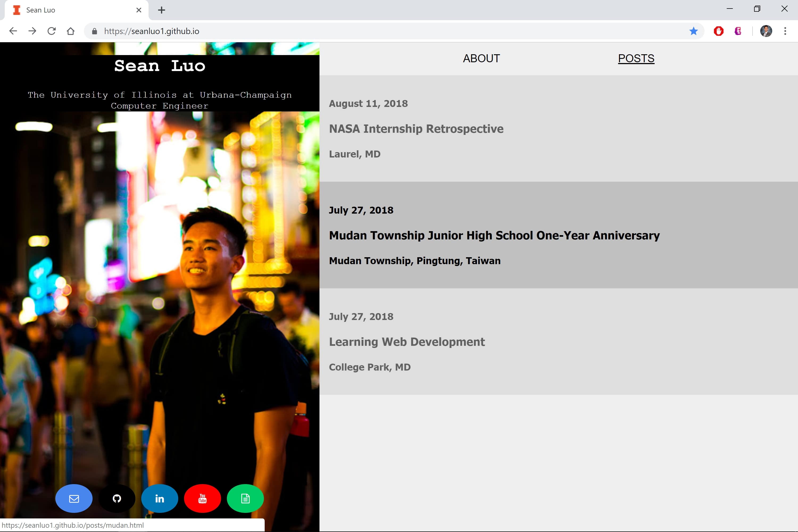
Task: Switch to the POSTS section
Action: [x=636, y=58]
